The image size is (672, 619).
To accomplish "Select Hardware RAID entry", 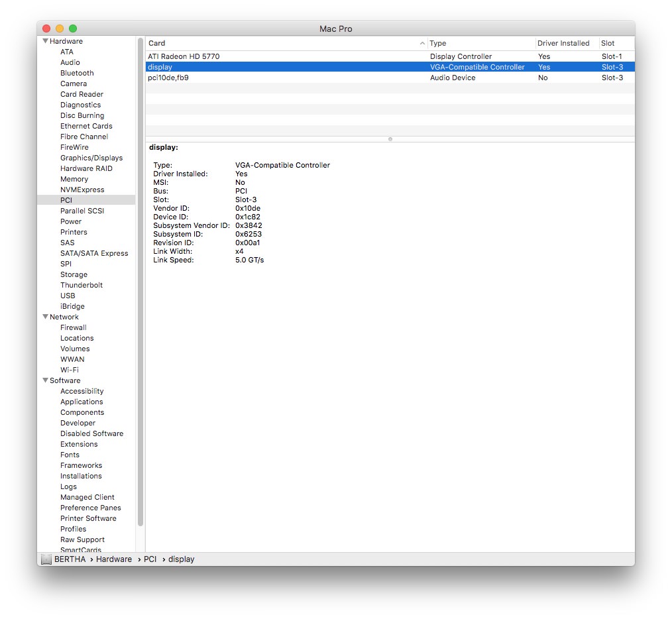I will tap(86, 168).
